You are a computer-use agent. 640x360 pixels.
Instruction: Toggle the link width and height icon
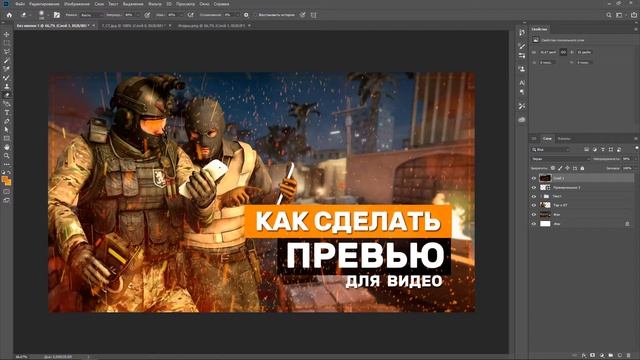563,52
